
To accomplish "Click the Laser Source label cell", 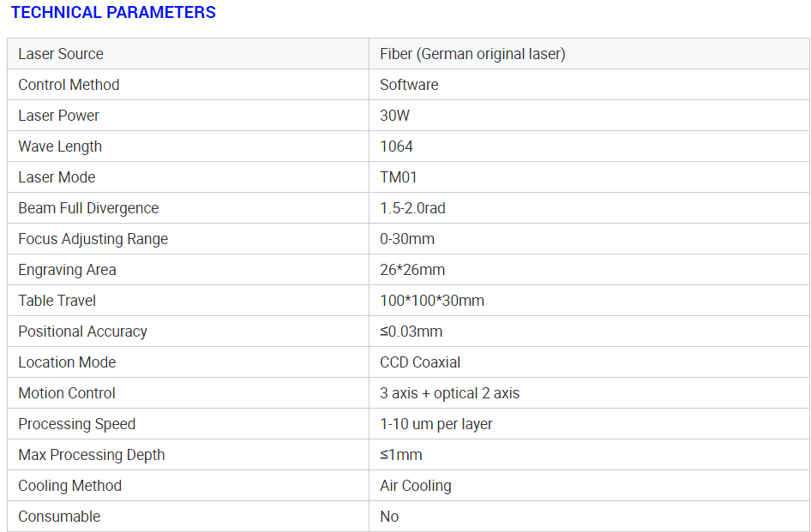I will point(61,54).
